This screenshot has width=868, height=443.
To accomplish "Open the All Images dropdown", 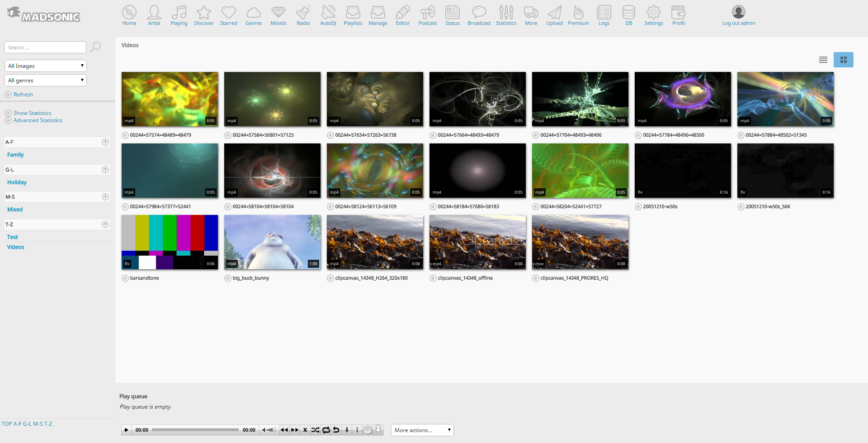I will click(45, 66).
